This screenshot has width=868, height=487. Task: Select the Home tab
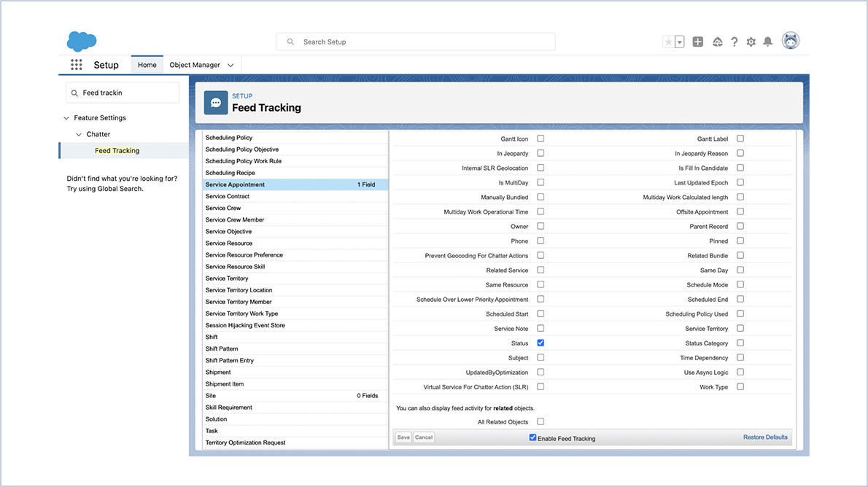(147, 64)
